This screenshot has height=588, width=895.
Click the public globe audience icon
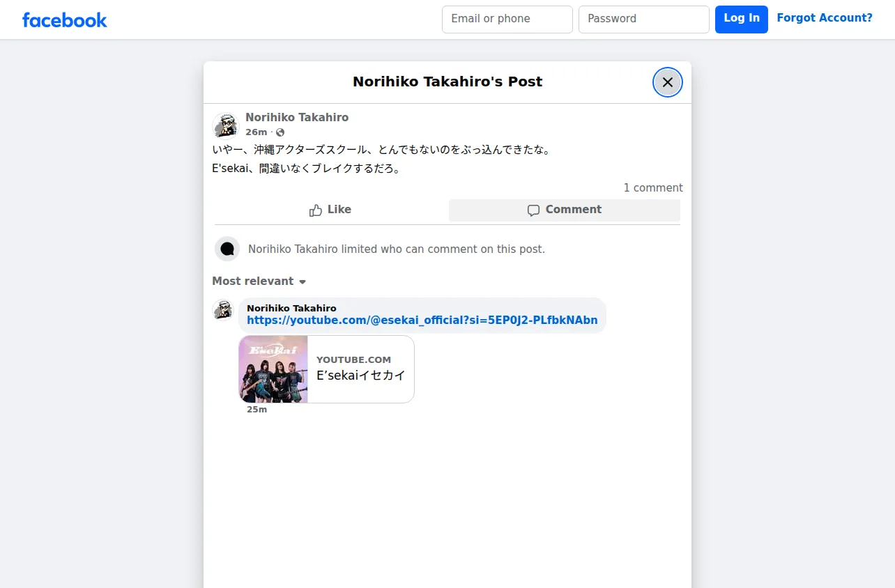click(280, 132)
